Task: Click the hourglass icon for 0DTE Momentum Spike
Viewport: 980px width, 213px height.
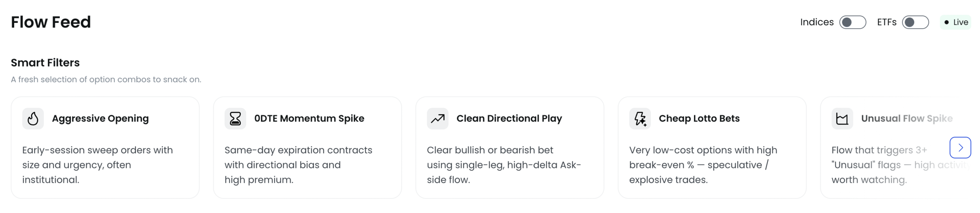Action: [x=235, y=119]
